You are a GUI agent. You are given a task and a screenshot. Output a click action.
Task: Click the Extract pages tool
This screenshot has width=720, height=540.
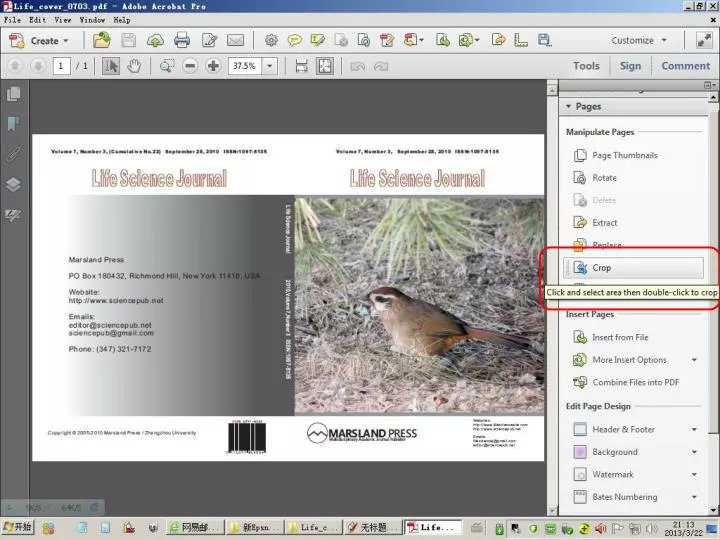(596, 223)
